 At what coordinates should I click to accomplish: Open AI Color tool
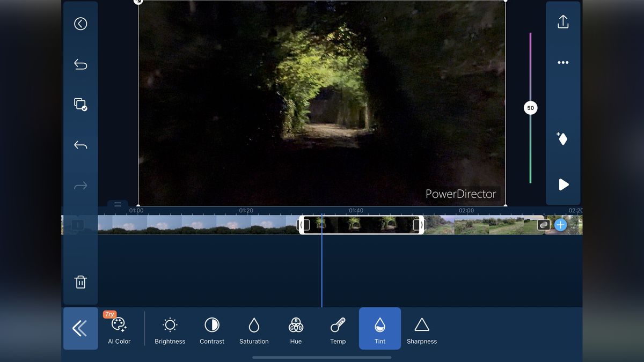[119, 328]
